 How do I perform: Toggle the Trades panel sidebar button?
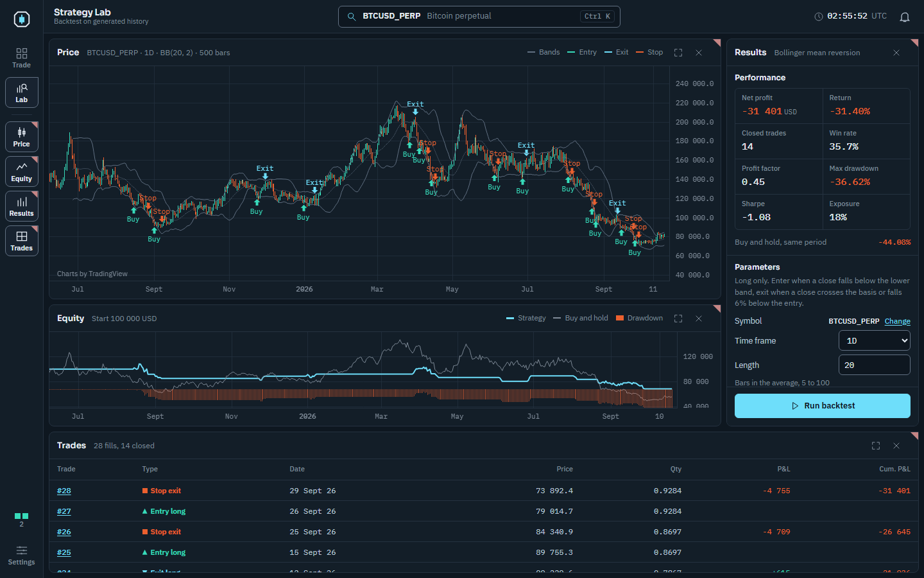click(x=22, y=241)
